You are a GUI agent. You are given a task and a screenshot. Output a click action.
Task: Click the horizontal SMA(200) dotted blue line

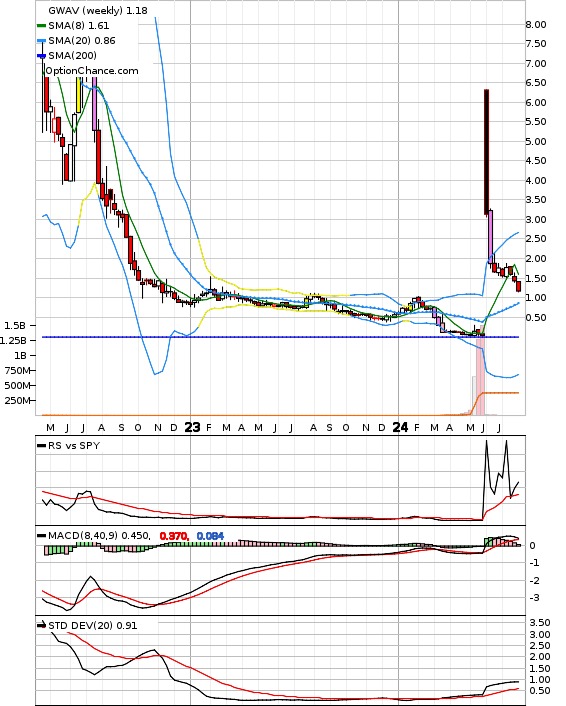coord(280,337)
